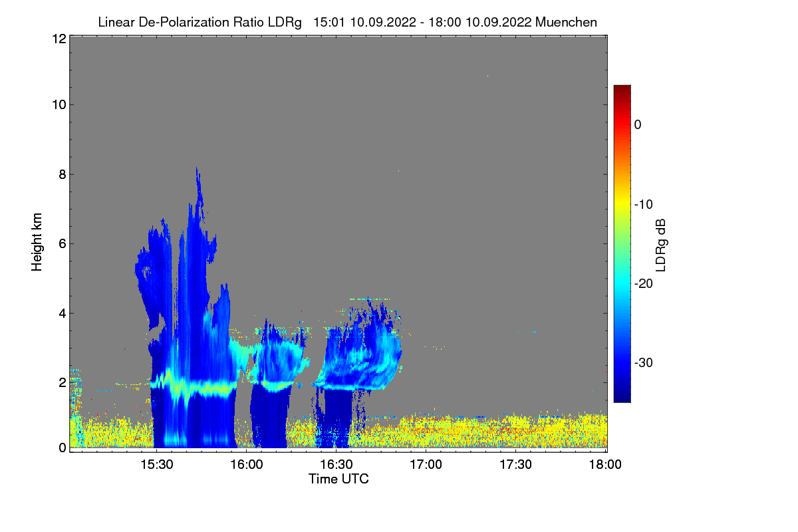Pick the dark blue bottom of colorbar

[622, 397]
